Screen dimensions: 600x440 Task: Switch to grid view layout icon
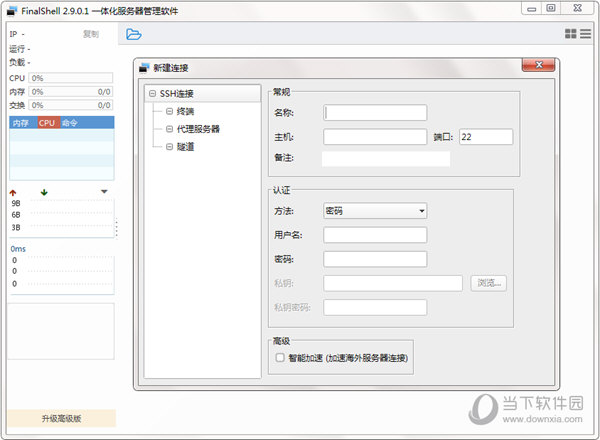click(x=571, y=34)
